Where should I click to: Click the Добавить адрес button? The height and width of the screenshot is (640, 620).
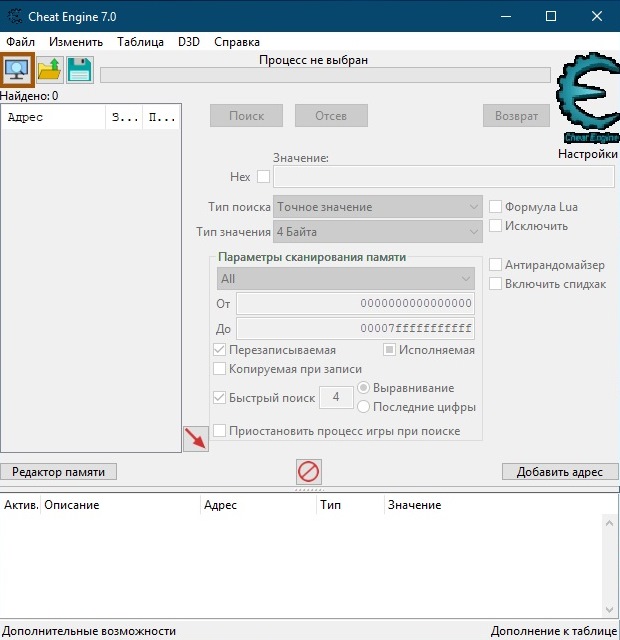(x=559, y=472)
